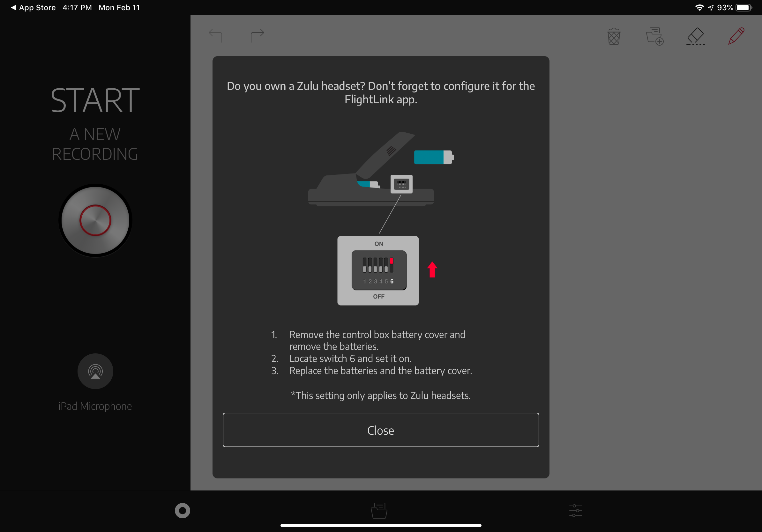Open the recordings folder tab

click(379, 510)
